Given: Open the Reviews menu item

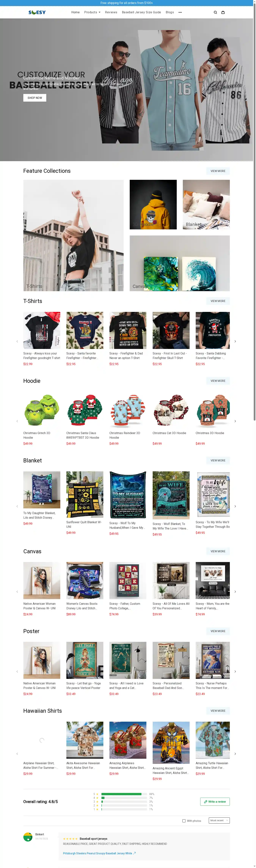Looking at the screenshot, I should tap(111, 13).
